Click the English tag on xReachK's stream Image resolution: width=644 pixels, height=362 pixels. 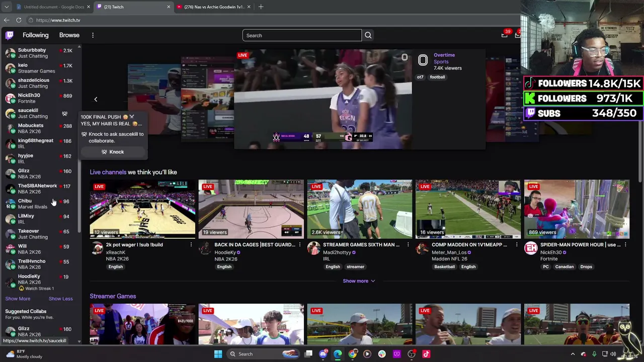pyautogui.click(x=115, y=267)
